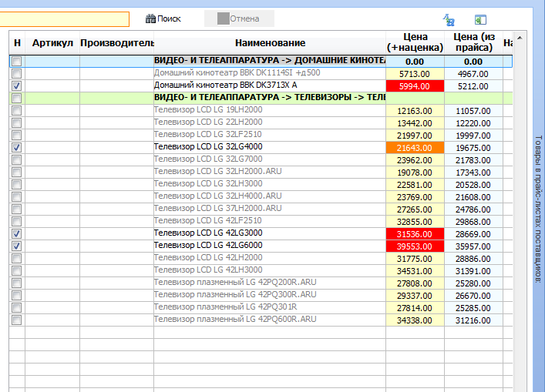
Task: Tick the checkbox for LG 22LH2000
Action: click(x=16, y=123)
